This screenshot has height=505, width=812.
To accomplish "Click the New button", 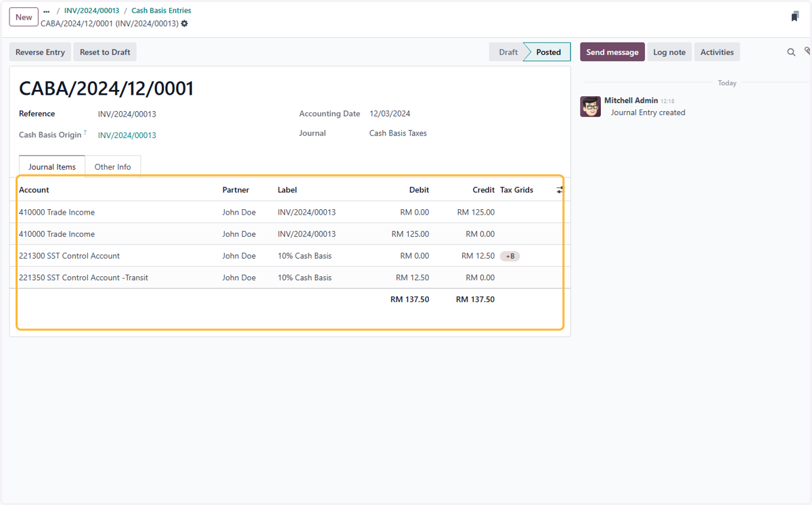I will coord(24,18).
